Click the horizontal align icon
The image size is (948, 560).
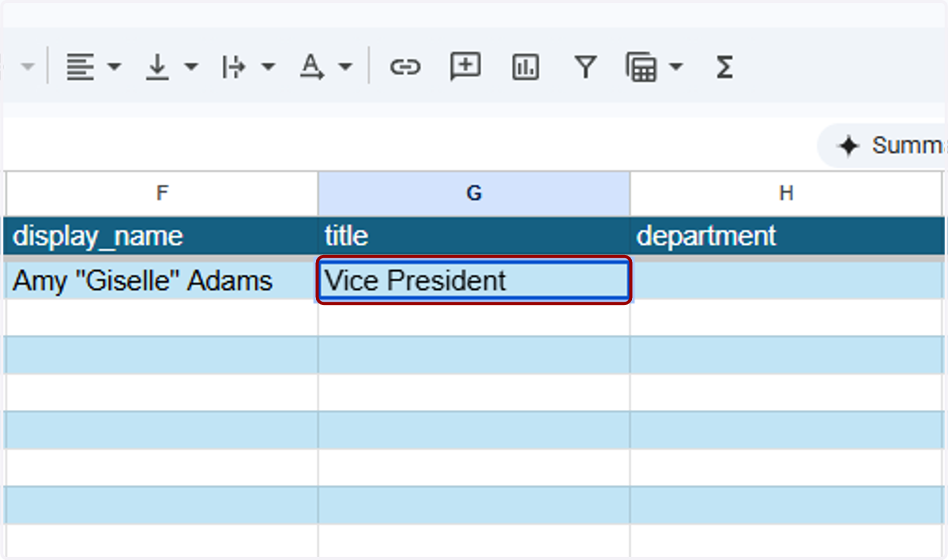coord(81,67)
